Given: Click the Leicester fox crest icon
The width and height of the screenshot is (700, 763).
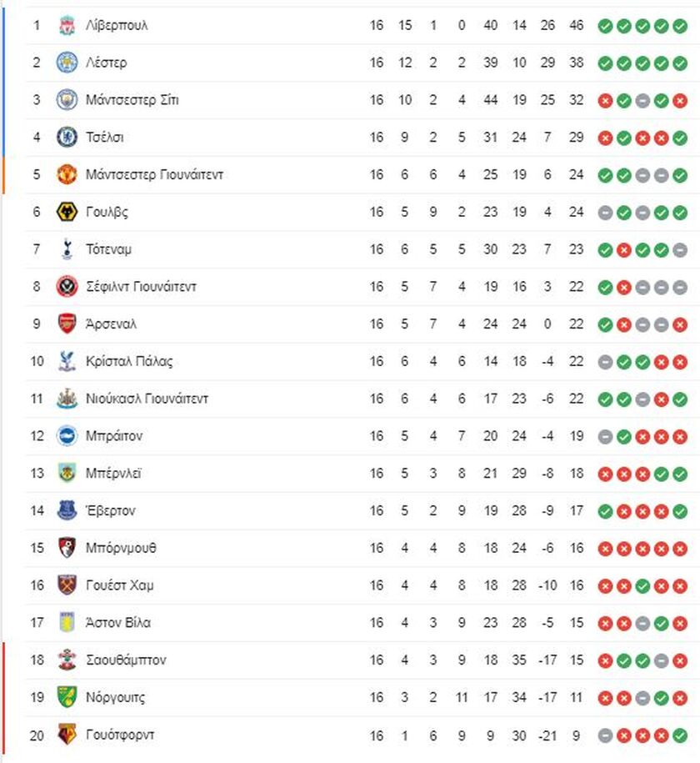Looking at the screenshot, I should pyautogui.click(x=67, y=63).
